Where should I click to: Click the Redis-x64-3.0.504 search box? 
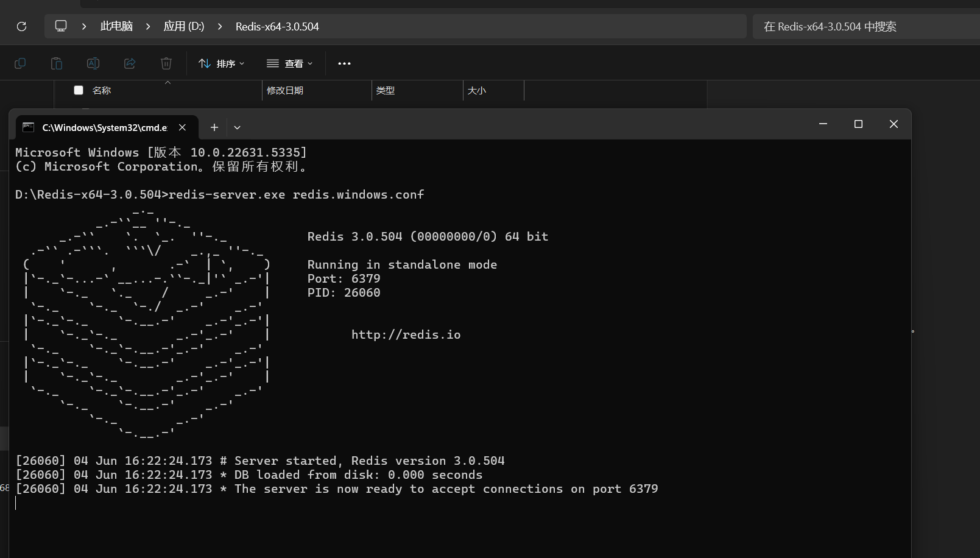865,26
